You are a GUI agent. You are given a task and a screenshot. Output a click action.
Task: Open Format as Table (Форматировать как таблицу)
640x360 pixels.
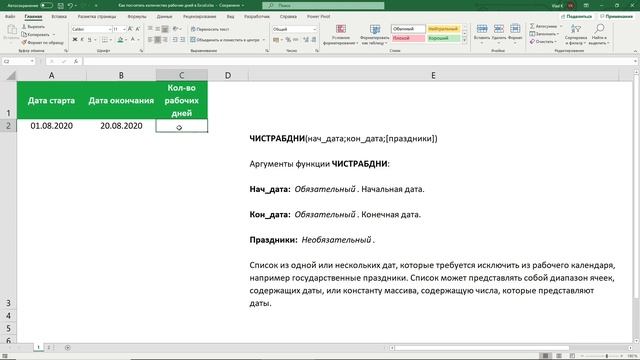point(375,34)
